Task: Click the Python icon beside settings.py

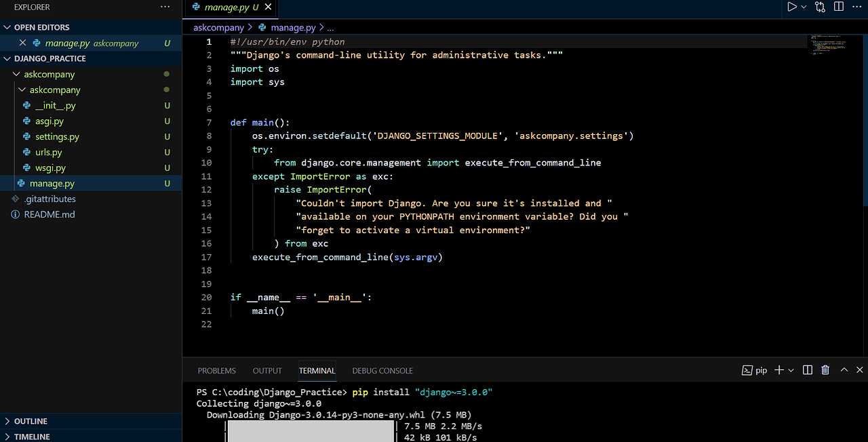Action: [27, 136]
